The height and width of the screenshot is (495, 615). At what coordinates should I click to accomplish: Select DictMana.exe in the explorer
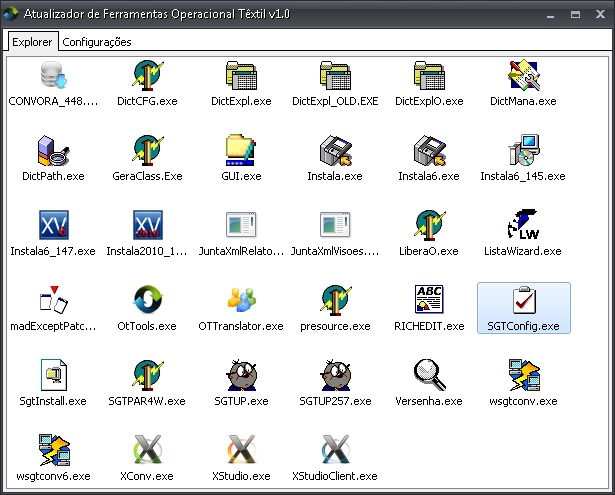[x=523, y=77]
